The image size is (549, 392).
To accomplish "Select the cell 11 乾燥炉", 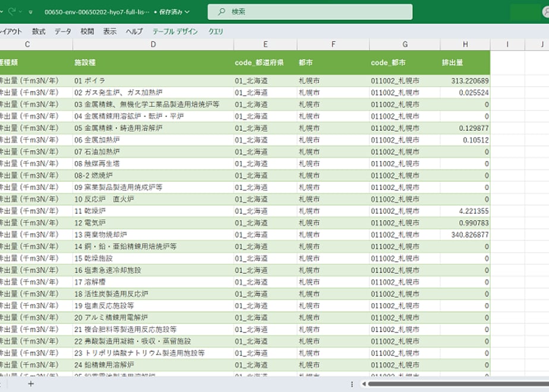I will 153,211.
